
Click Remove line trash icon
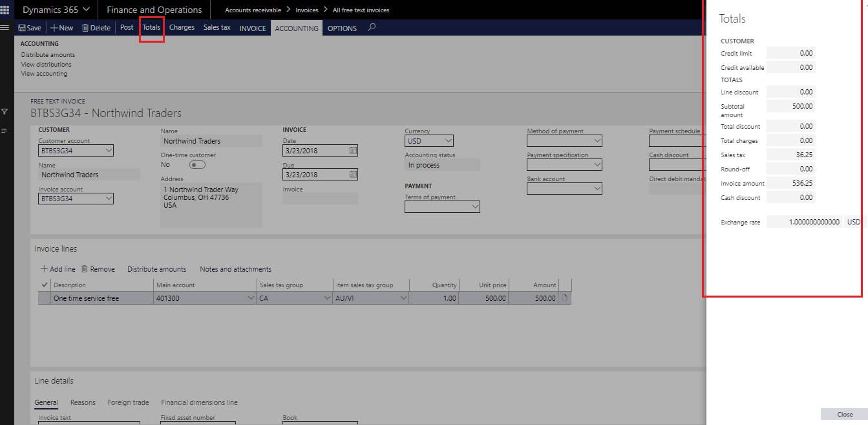click(84, 269)
